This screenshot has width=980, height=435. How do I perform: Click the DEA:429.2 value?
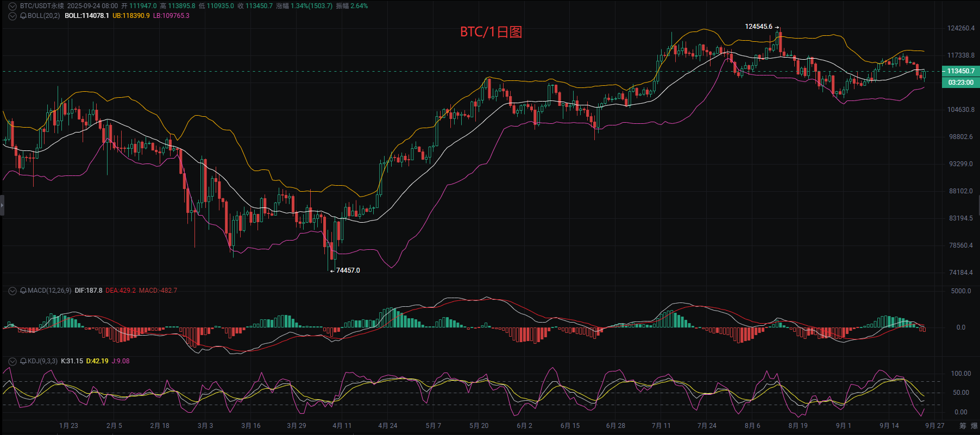coord(121,291)
